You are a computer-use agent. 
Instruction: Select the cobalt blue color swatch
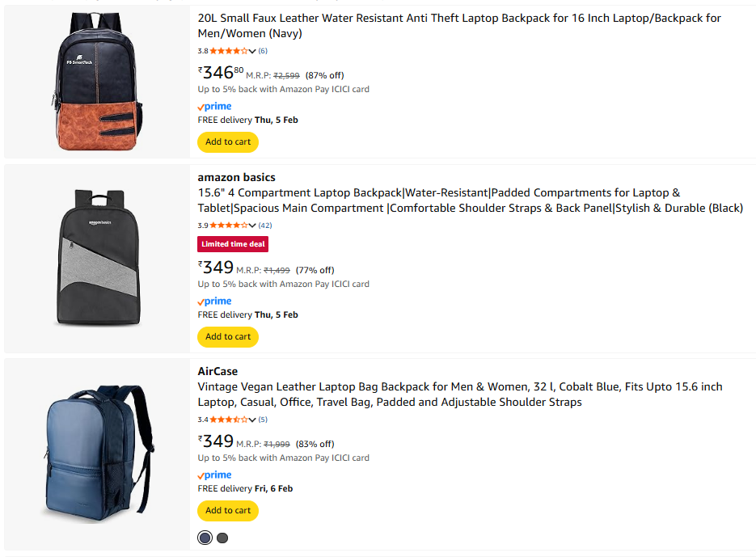pos(205,538)
